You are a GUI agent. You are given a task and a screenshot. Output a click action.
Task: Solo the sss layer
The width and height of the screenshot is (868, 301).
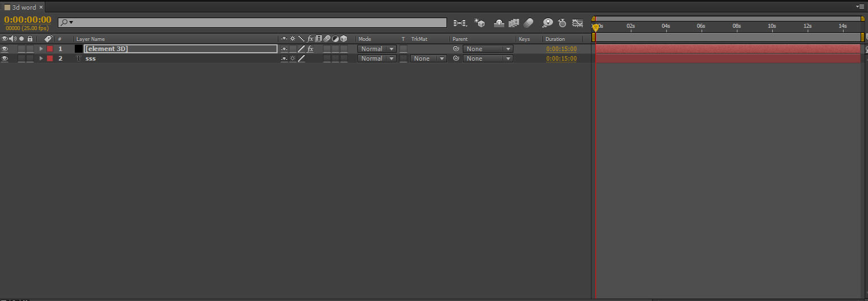pyautogui.click(x=22, y=58)
